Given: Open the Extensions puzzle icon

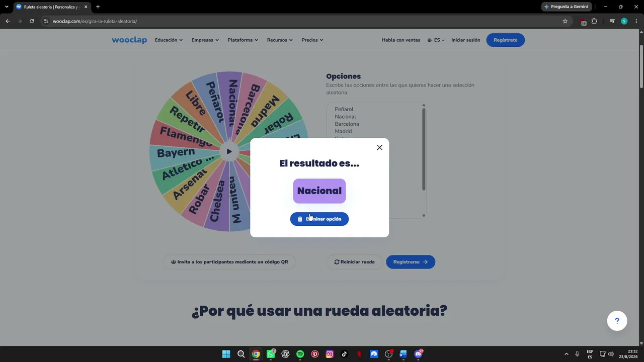Looking at the screenshot, I should pyautogui.click(x=594, y=21).
